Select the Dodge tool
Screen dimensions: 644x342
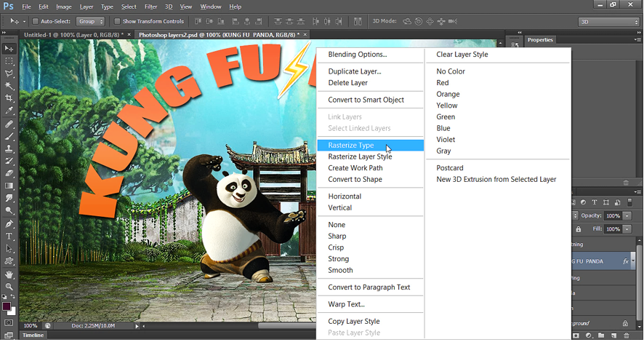point(9,210)
